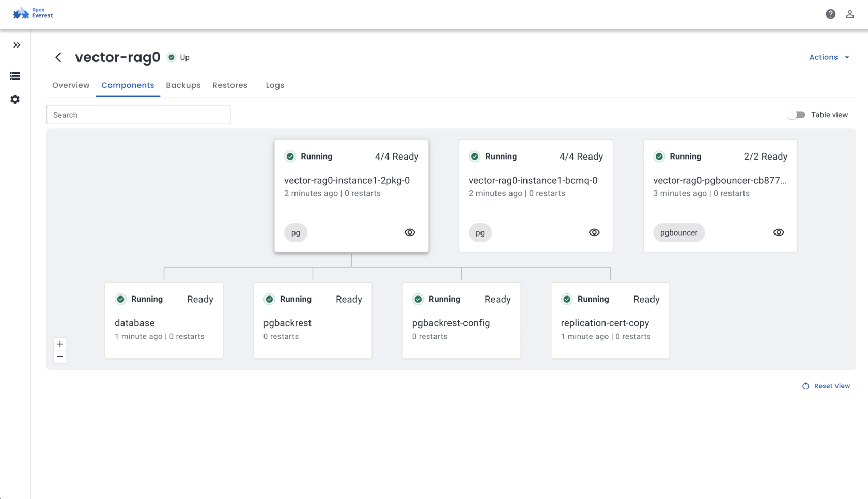Click the eye icon on instance1-bcmq-0 card
This screenshot has height=499, width=868.
[x=594, y=232]
